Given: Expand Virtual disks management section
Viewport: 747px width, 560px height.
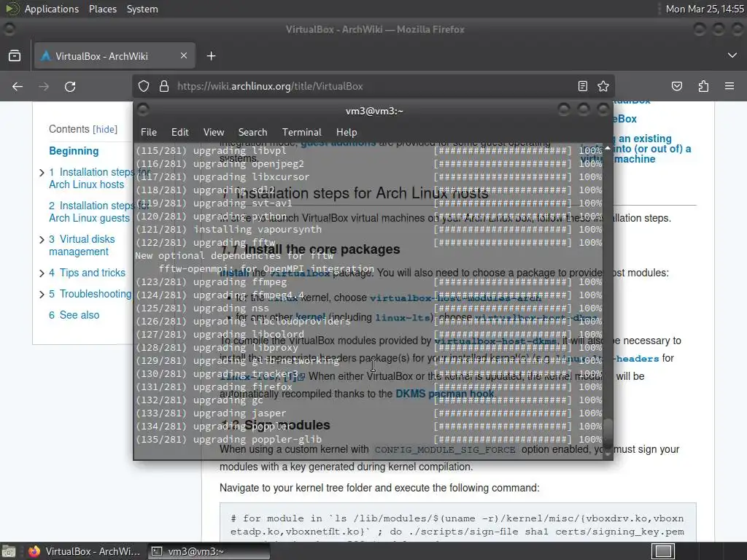Looking at the screenshot, I should (x=42, y=239).
